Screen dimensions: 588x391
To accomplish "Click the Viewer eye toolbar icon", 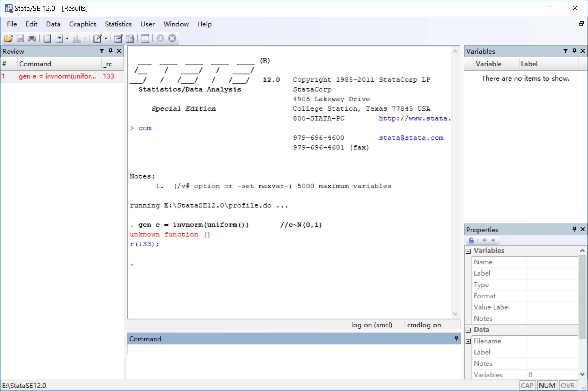I will click(59, 38).
